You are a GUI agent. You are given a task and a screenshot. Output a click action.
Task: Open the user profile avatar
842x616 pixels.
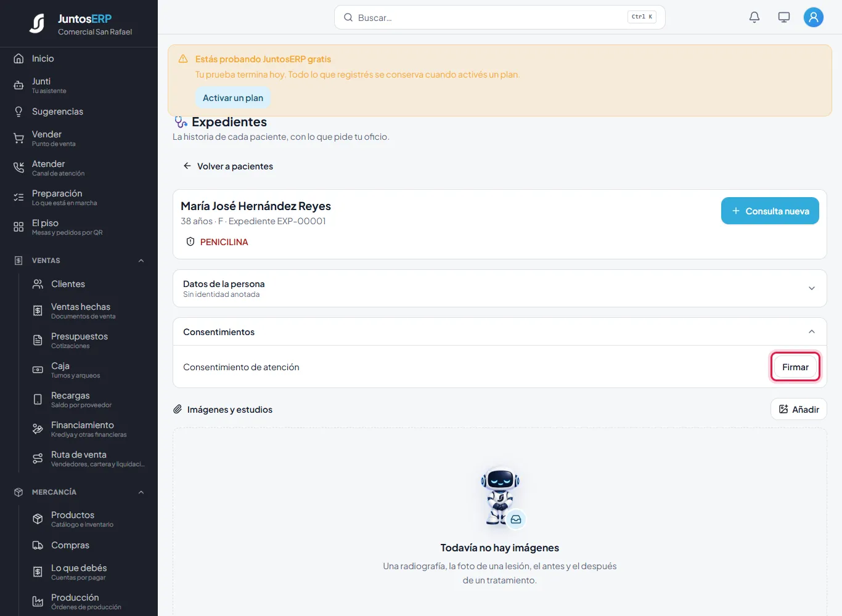click(x=814, y=17)
